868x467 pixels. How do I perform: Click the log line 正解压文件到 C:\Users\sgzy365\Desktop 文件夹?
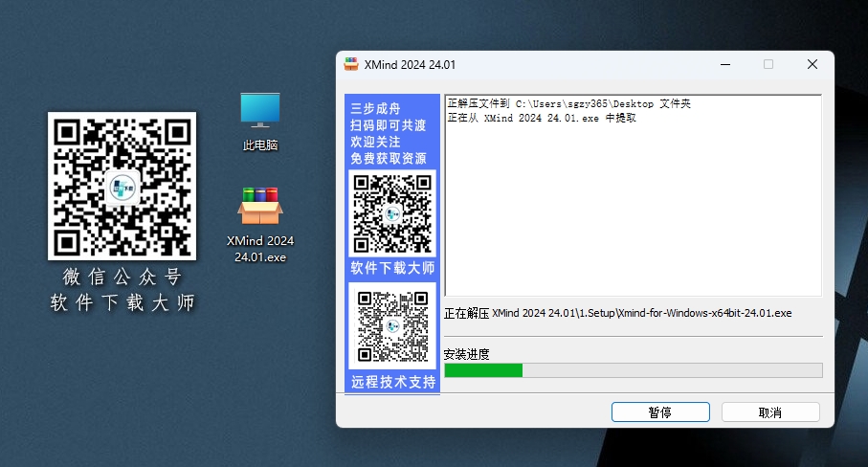point(569,103)
